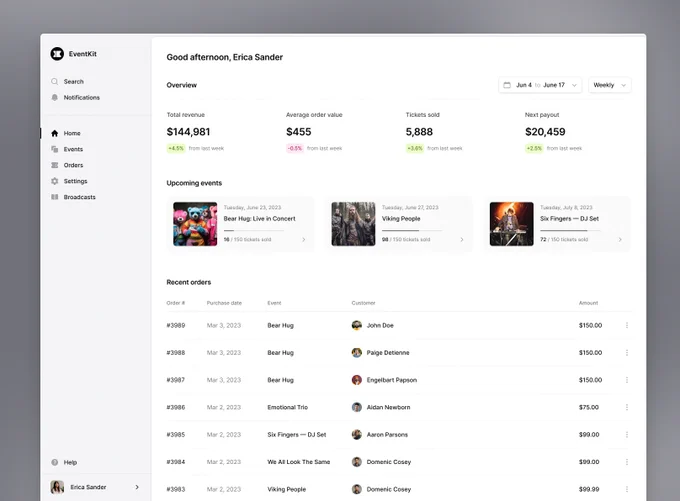Click Erica Sander's avatar in sidebar footer

(57, 487)
